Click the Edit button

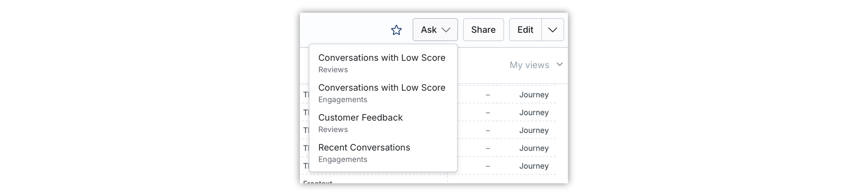tap(525, 30)
